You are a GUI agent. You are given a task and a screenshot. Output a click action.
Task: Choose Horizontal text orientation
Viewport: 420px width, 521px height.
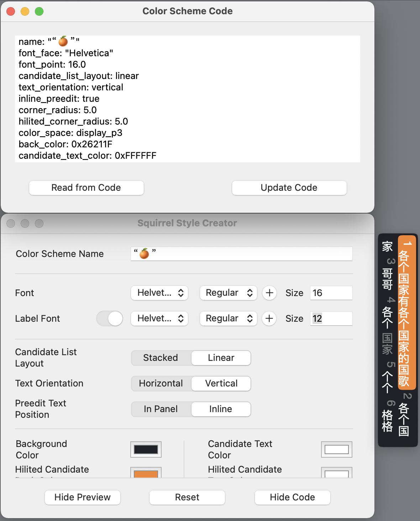[x=161, y=384]
